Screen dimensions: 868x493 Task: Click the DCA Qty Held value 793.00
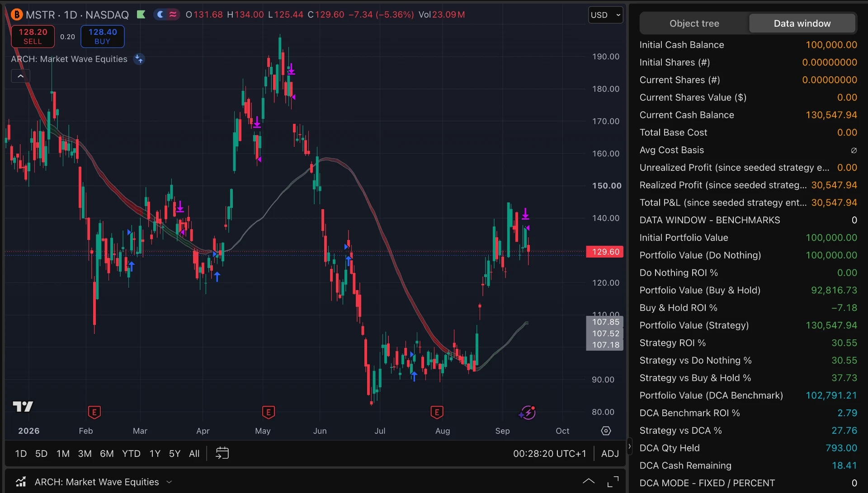coord(841,448)
